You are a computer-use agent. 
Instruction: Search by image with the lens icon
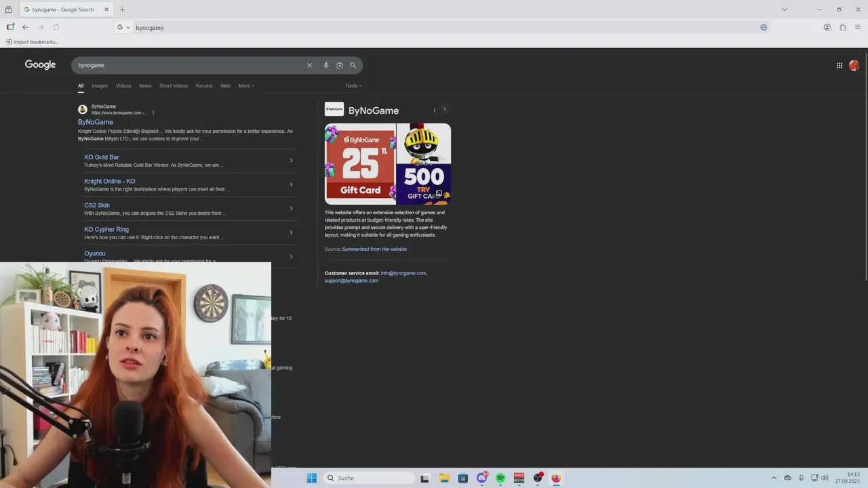[x=340, y=65]
